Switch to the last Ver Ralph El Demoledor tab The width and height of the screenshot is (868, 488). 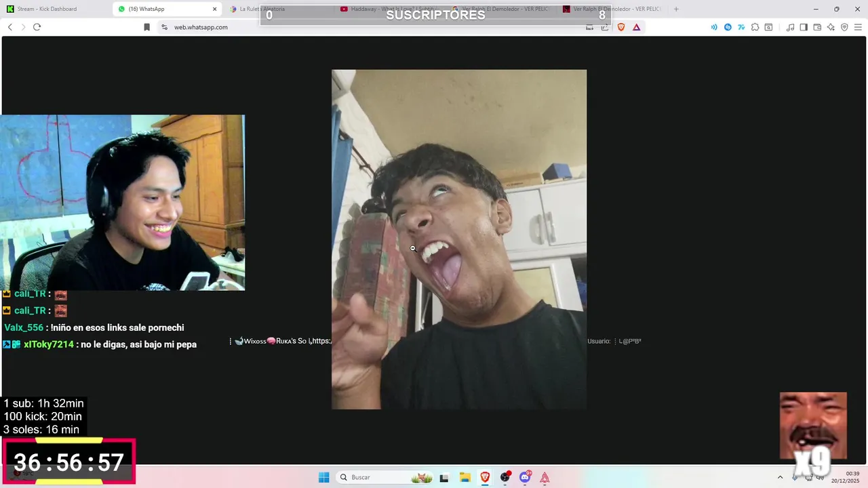(x=612, y=9)
